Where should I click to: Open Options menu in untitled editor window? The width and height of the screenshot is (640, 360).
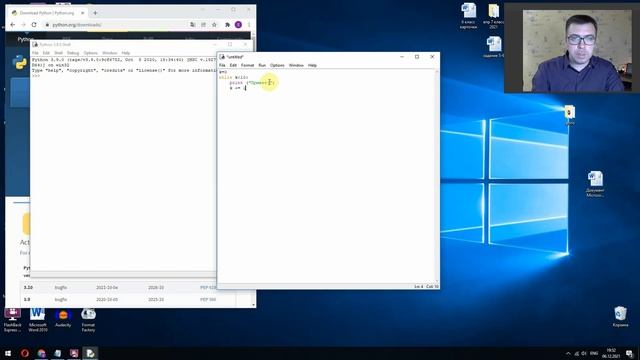(277, 65)
